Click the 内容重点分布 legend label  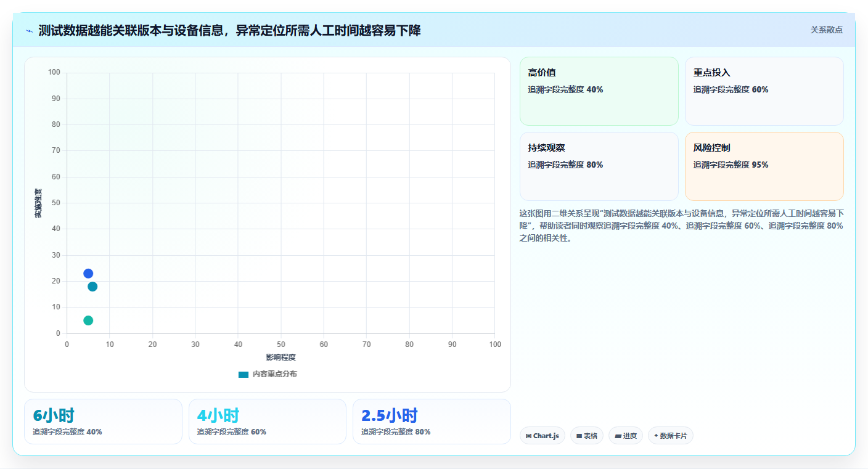(274, 374)
